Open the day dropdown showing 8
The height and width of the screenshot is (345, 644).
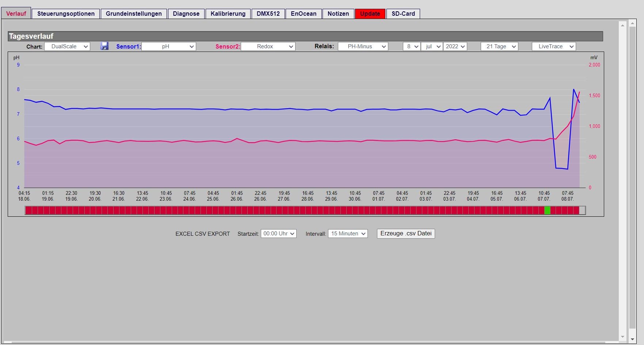[x=412, y=46]
